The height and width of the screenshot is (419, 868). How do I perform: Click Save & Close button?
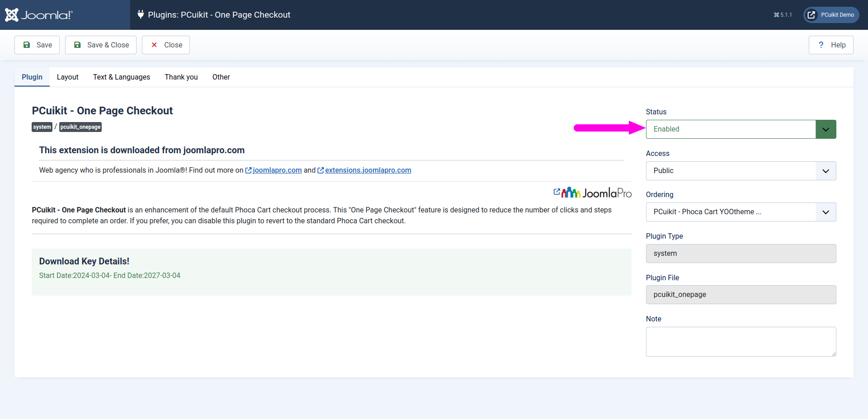(101, 45)
